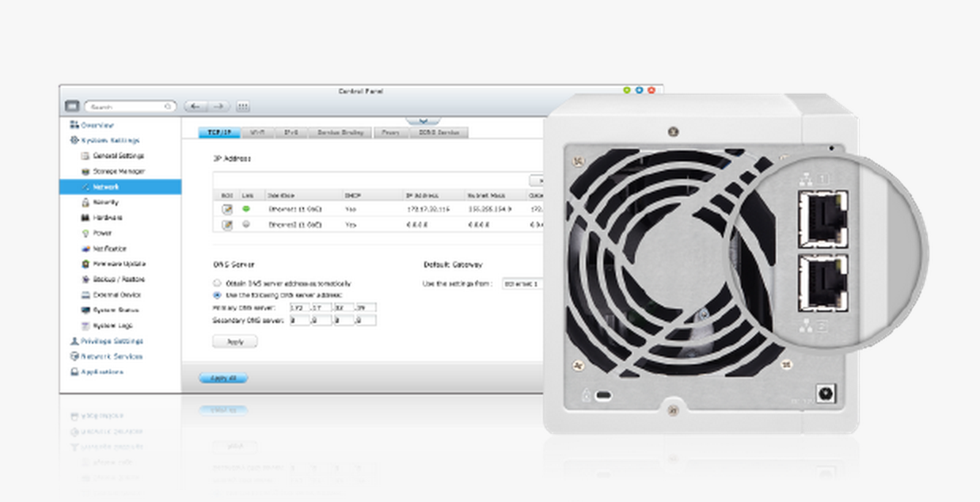Click the Apply button under DNS
Viewport: 980px width, 502px height.
click(x=235, y=342)
